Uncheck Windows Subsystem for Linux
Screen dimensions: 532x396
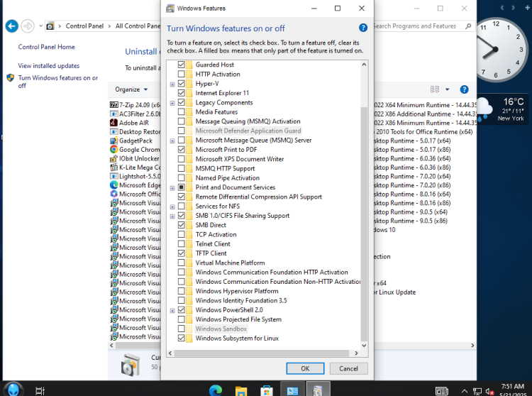point(181,338)
